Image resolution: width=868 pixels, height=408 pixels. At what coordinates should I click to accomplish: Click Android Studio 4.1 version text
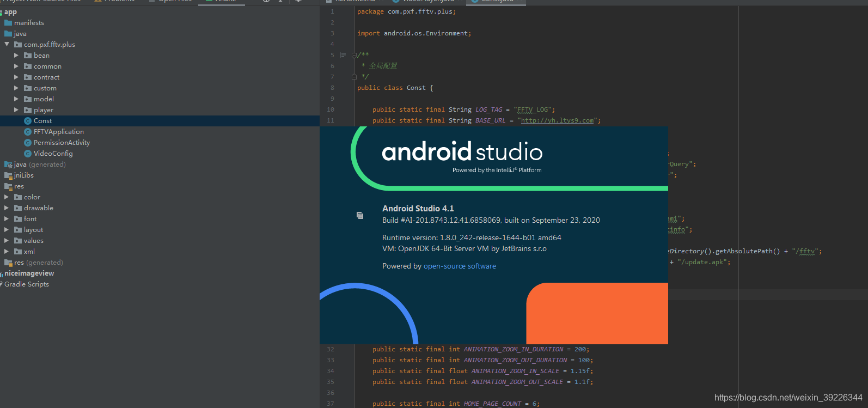(418, 209)
